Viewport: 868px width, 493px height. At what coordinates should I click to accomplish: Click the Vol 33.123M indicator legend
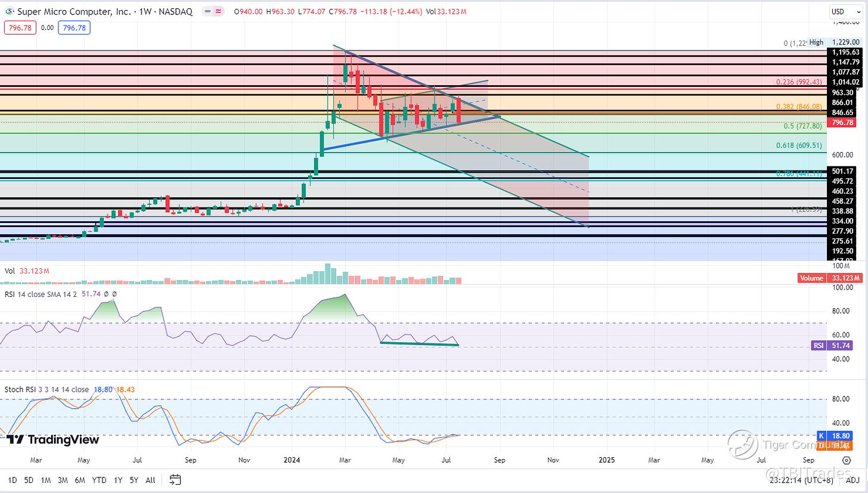(26, 270)
